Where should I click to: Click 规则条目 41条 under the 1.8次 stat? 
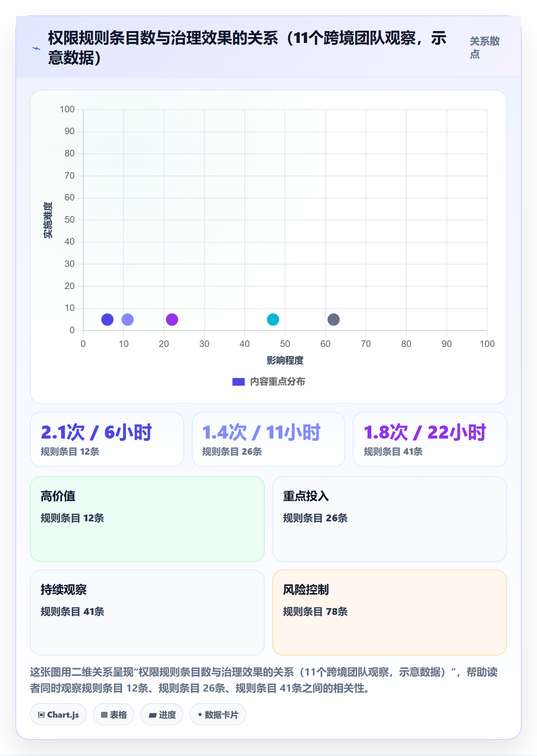point(393,452)
